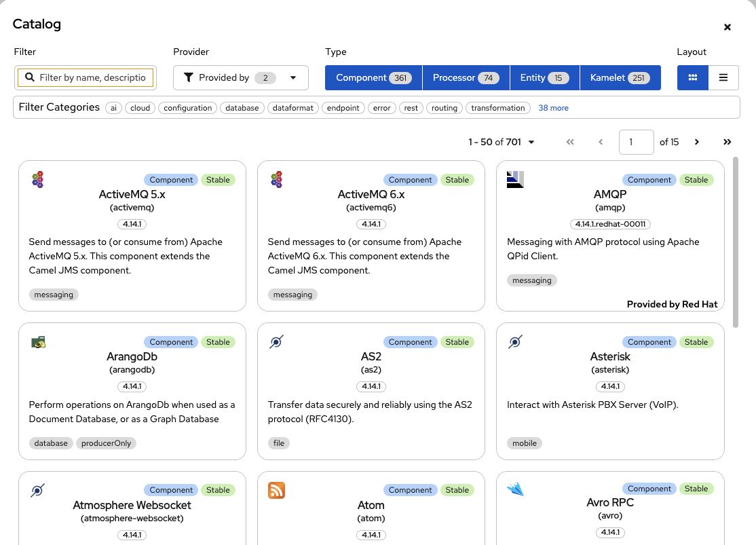Screen dimensions: 756x545
Task: Select the AMQP card title
Action: [610, 194]
